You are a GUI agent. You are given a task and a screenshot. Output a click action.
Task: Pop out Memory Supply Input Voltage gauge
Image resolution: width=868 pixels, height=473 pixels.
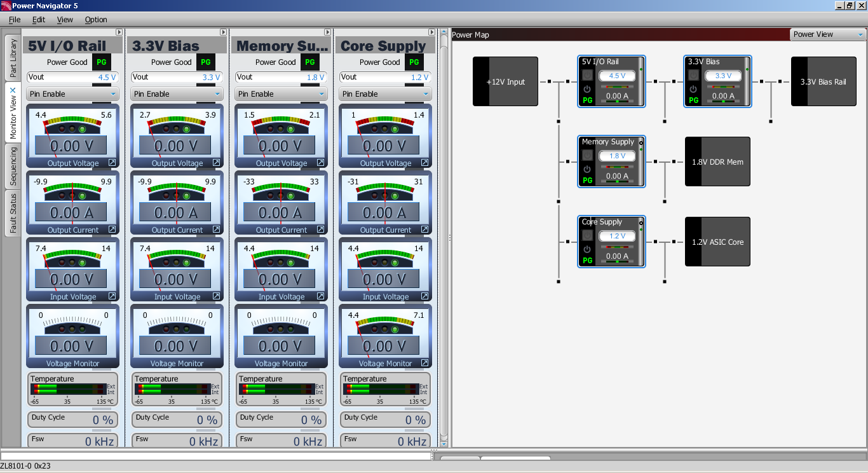[x=320, y=296]
